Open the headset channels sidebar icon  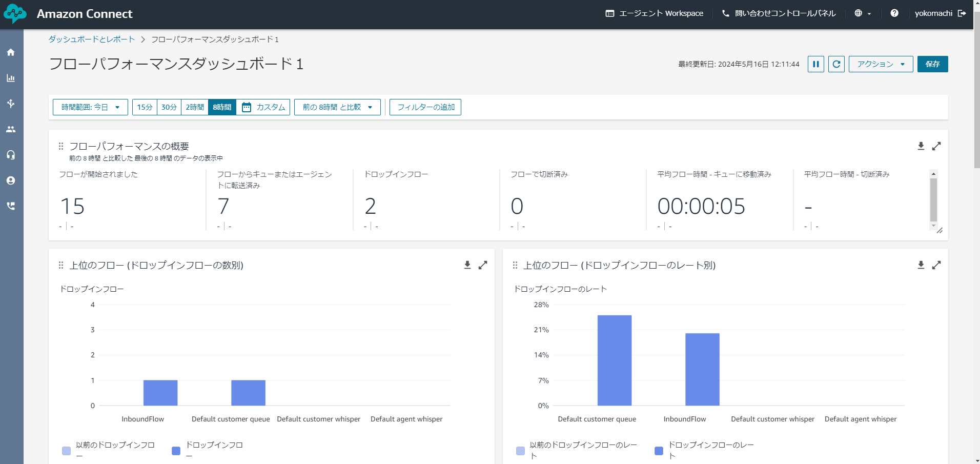pyautogui.click(x=11, y=155)
